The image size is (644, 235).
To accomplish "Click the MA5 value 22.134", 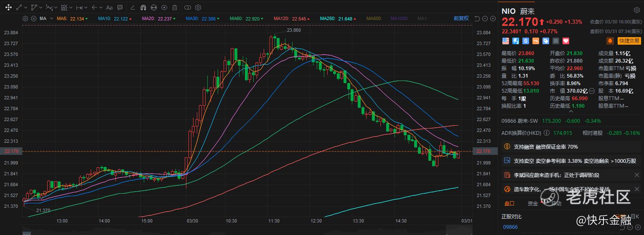I will coord(77,18).
